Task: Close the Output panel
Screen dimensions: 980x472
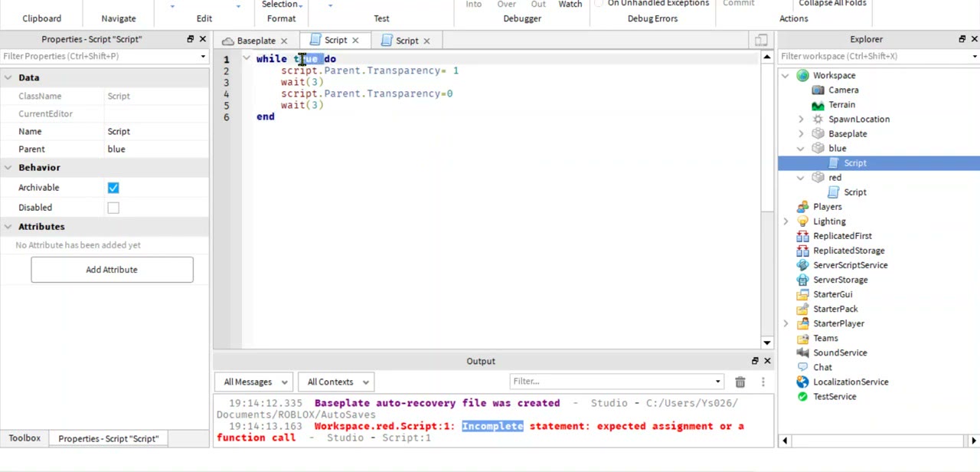Action: click(x=767, y=361)
